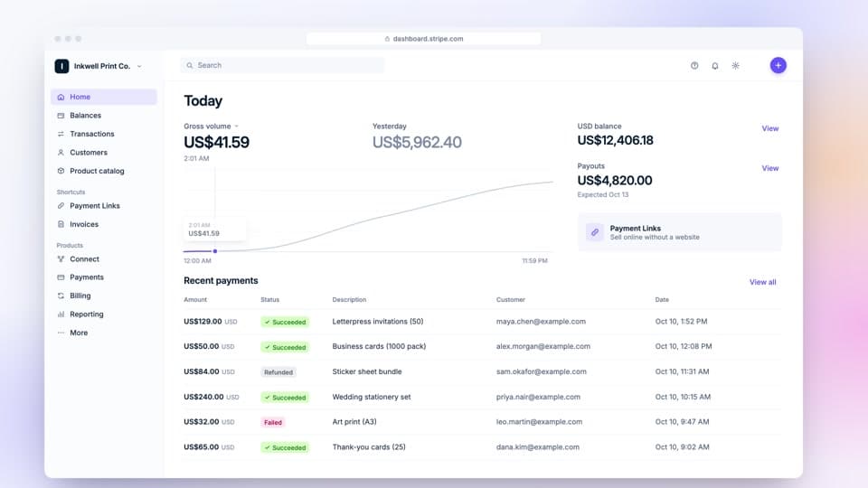The width and height of the screenshot is (868, 488).
Task: Click the Refunded status badge
Action: click(278, 372)
